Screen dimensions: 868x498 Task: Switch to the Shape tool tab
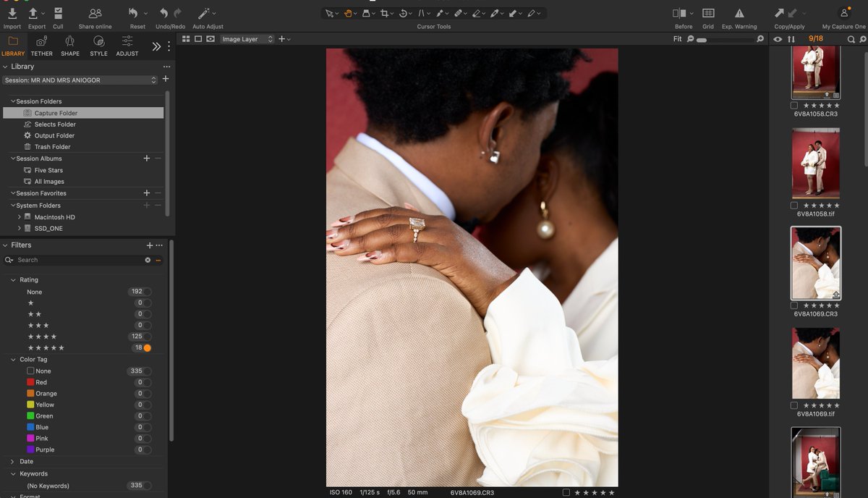point(70,46)
